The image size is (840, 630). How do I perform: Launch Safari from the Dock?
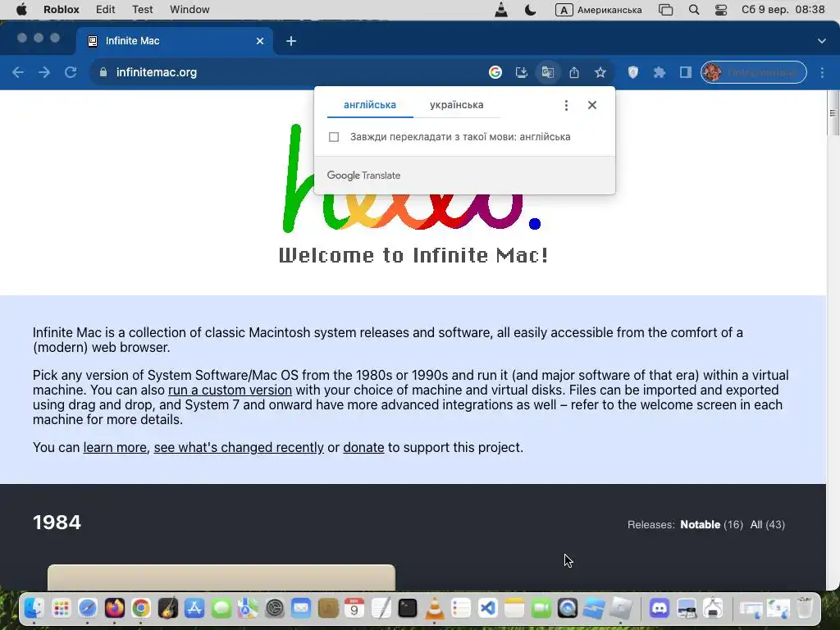pyautogui.click(x=87, y=609)
